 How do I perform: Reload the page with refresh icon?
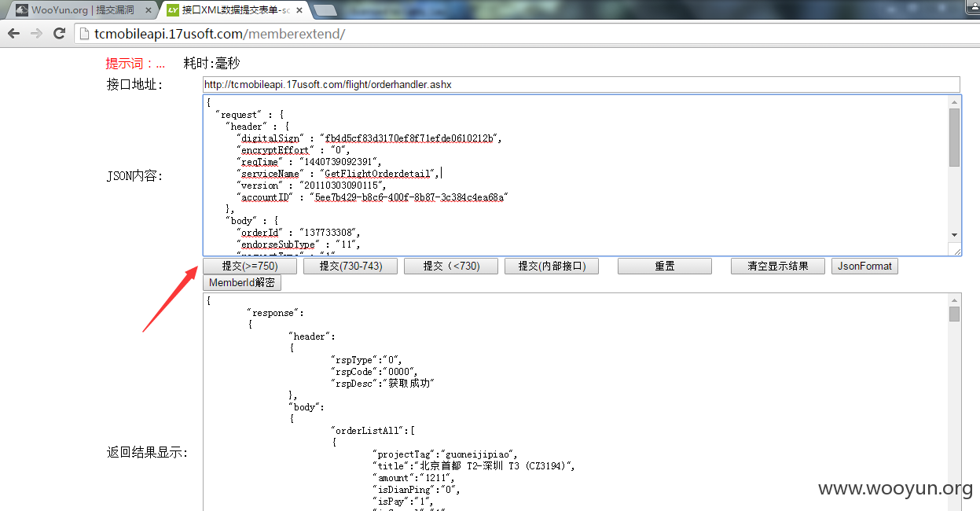coord(59,34)
